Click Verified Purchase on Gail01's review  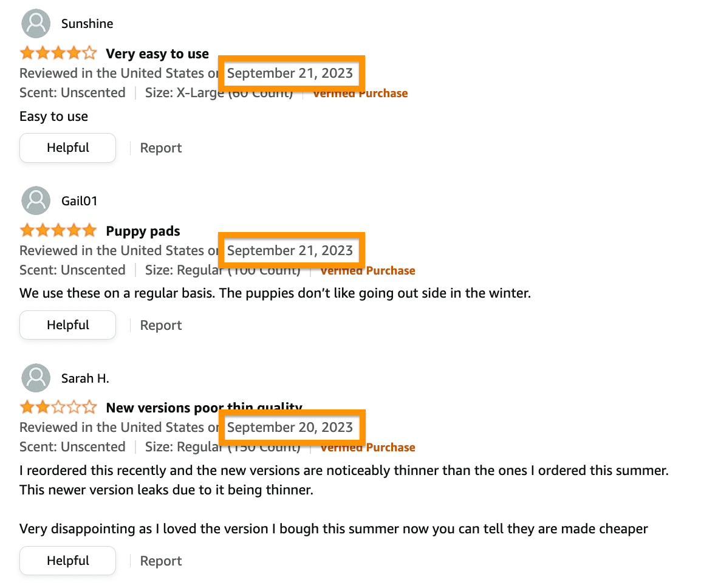pos(368,270)
